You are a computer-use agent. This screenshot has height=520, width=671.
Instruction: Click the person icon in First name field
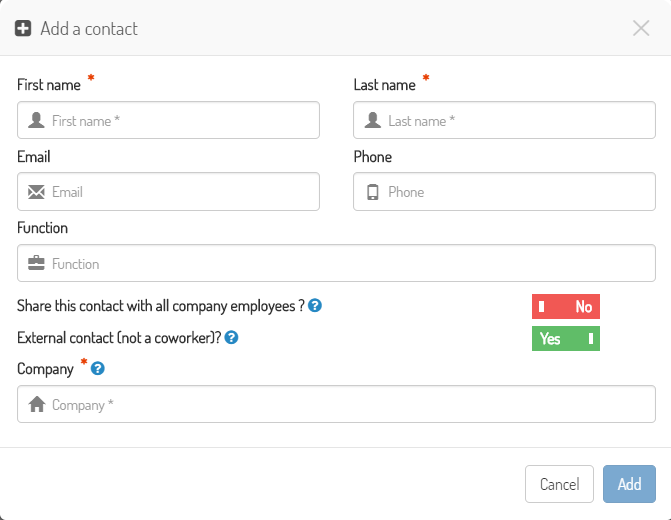pyautogui.click(x=36, y=120)
